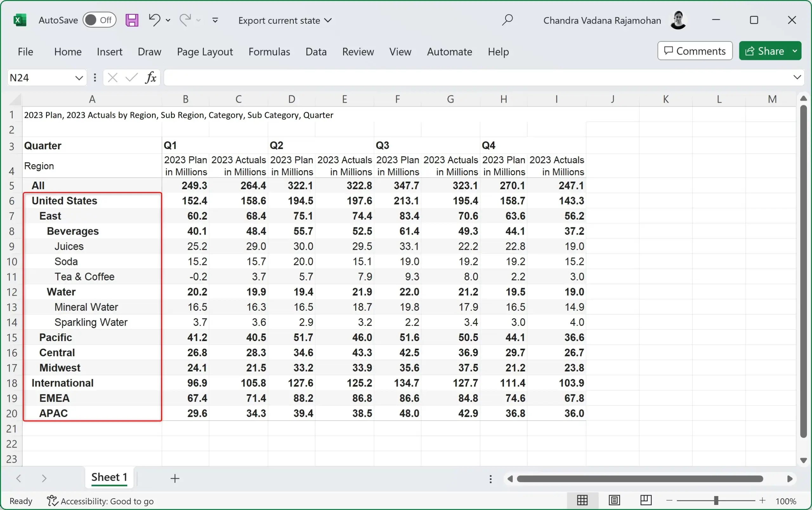Add a new sheet with the plus button
This screenshot has width=812, height=510.
pyautogui.click(x=175, y=478)
